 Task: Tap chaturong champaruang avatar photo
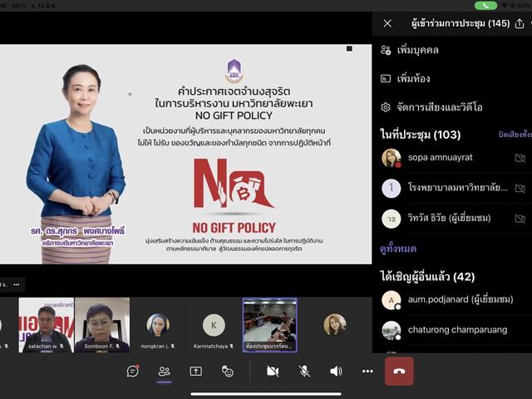click(x=392, y=330)
